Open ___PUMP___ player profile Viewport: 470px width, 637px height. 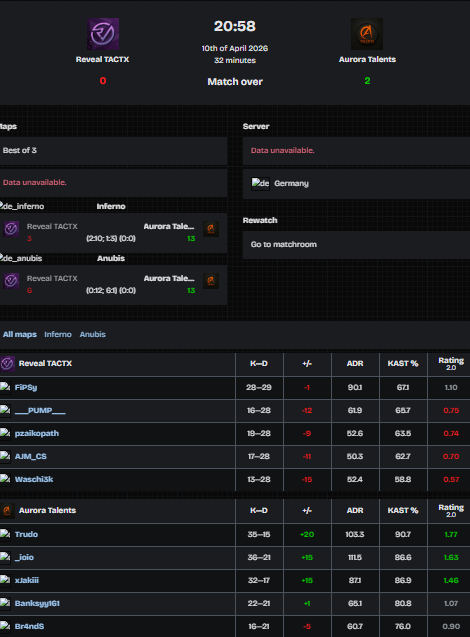pos(40,410)
